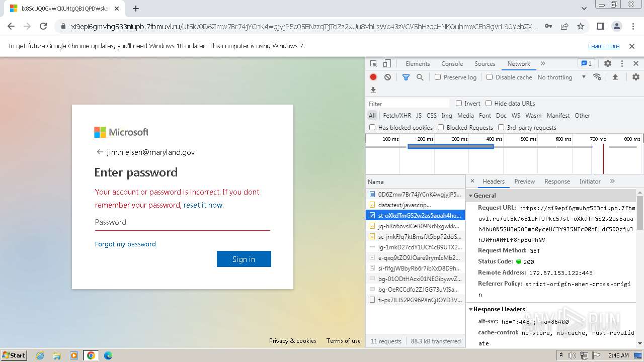Stop recording network log with red button
The image size is (644, 362).
coord(373,77)
